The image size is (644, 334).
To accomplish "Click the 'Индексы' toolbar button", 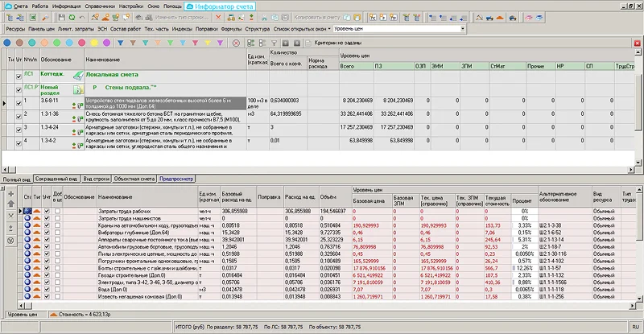I will (x=184, y=28).
